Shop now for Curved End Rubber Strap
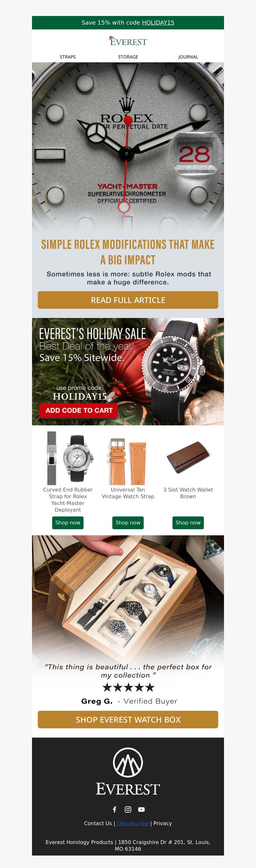This screenshot has width=256, height=868. (68, 523)
